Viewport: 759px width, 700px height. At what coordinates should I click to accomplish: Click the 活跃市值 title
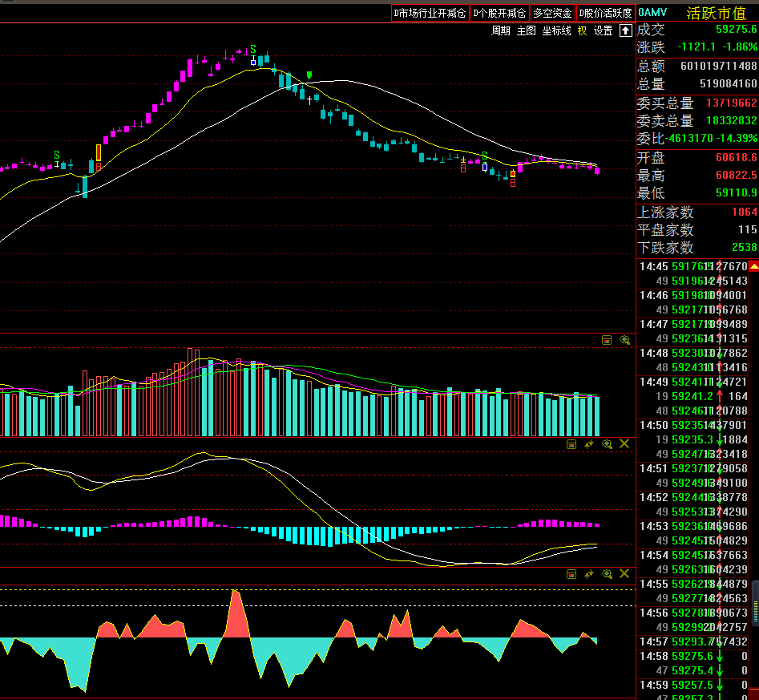[x=716, y=14]
